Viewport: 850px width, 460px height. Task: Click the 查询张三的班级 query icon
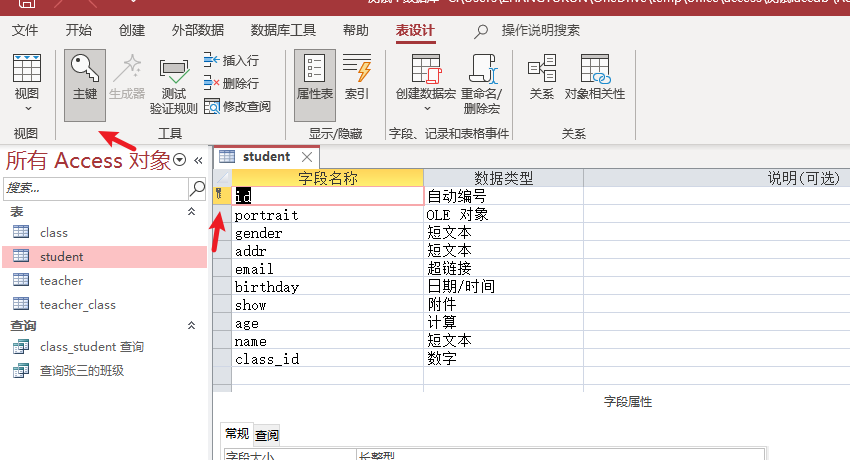click(21, 370)
